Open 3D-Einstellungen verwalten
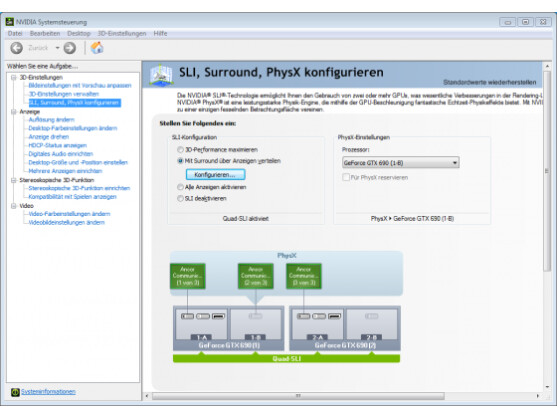Image resolution: width=557 pixels, height=418 pixels. point(64,94)
